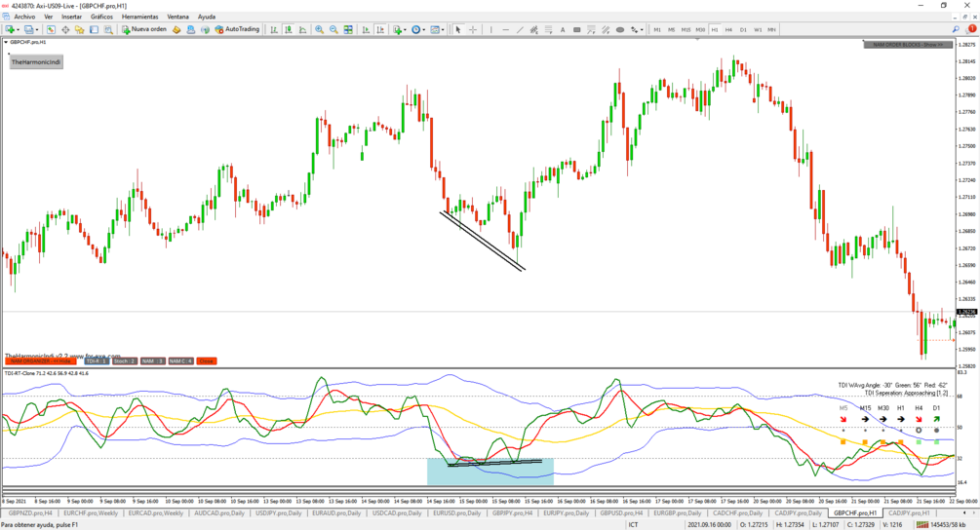Click the NAM ORGANIZER Hide button
The width and height of the screenshot is (980, 530).
coord(41,360)
